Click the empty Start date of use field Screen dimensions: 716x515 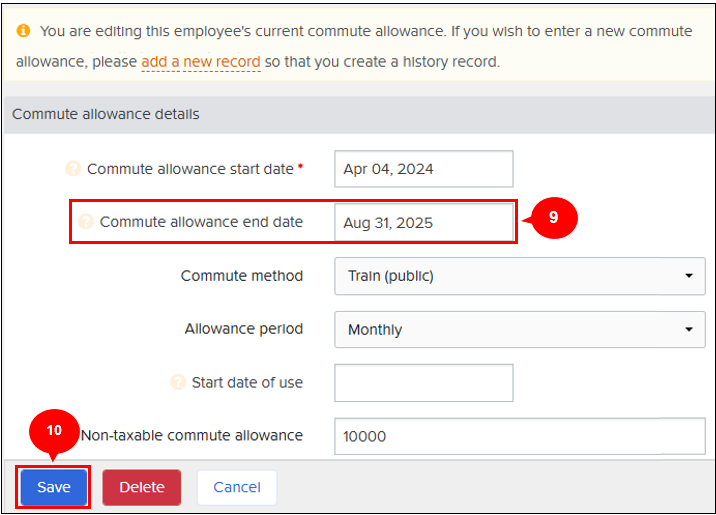(x=424, y=383)
